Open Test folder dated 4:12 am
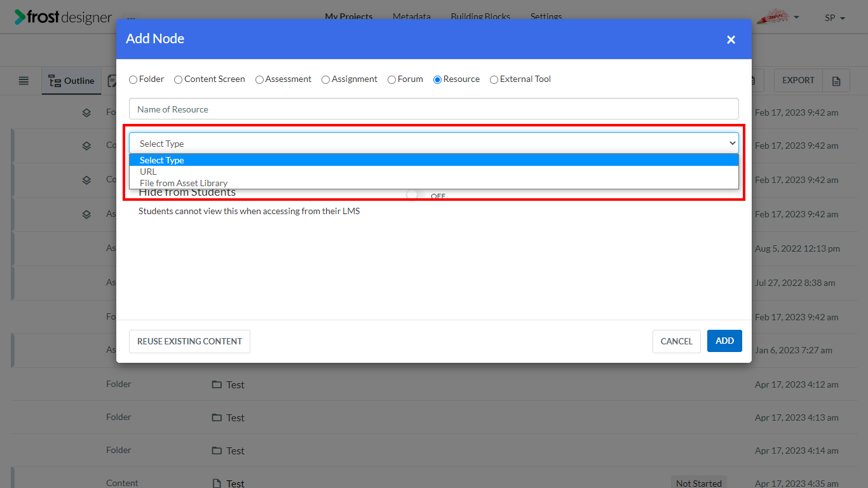Image resolution: width=868 pixels, height=488 pixels. click(235, 384)
